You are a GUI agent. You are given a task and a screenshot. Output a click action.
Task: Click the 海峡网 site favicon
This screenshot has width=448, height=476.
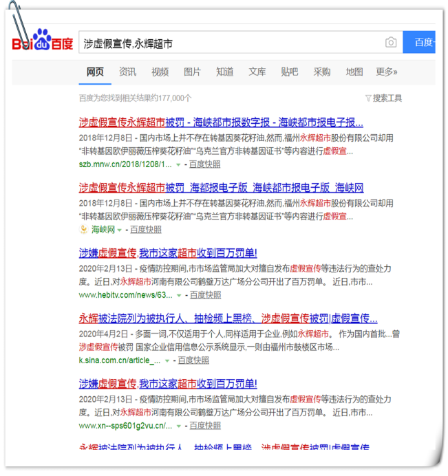click(83, 230)
